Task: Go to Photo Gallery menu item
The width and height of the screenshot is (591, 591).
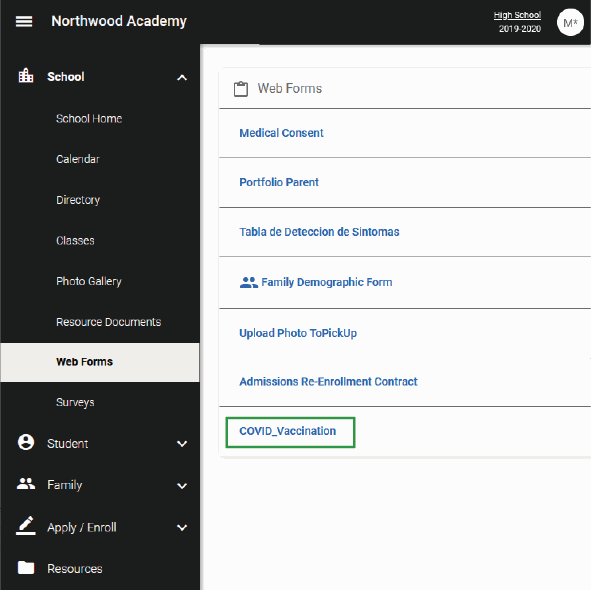Action: click(89, 281)
